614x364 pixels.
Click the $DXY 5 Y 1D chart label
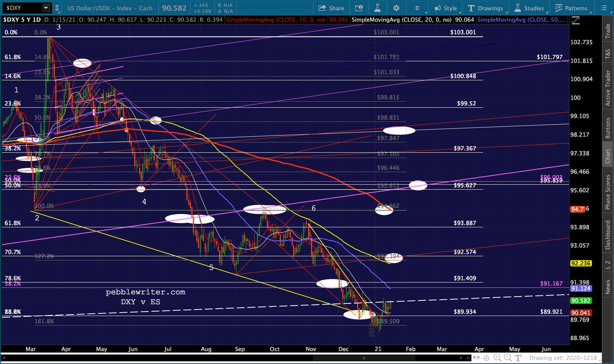(22, 20)
